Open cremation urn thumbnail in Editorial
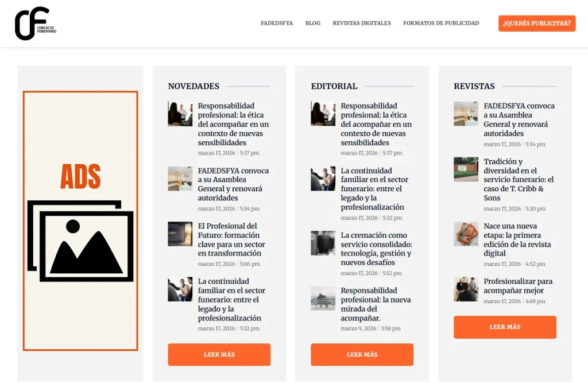The image size is (588, 383). coord(323,243)
